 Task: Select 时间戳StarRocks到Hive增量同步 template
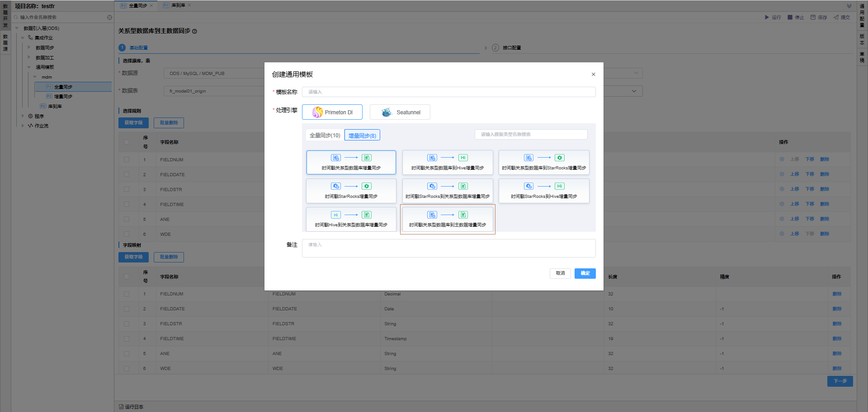[543, 191]
